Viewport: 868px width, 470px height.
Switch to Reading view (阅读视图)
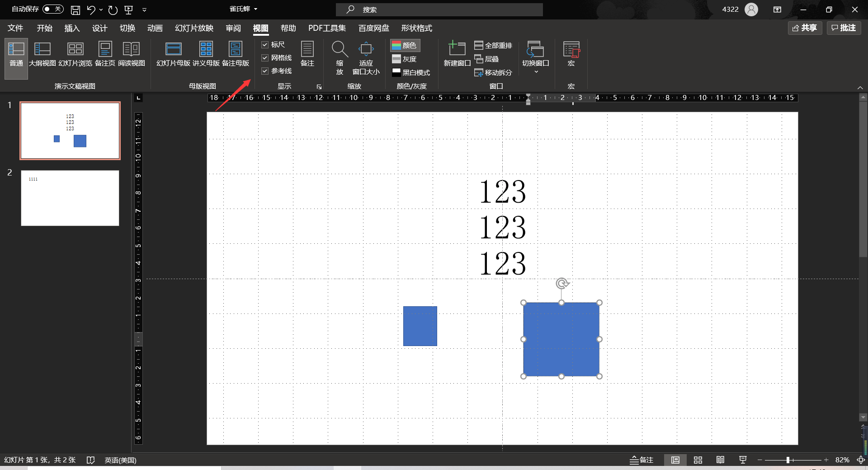[x=132, y=55]
